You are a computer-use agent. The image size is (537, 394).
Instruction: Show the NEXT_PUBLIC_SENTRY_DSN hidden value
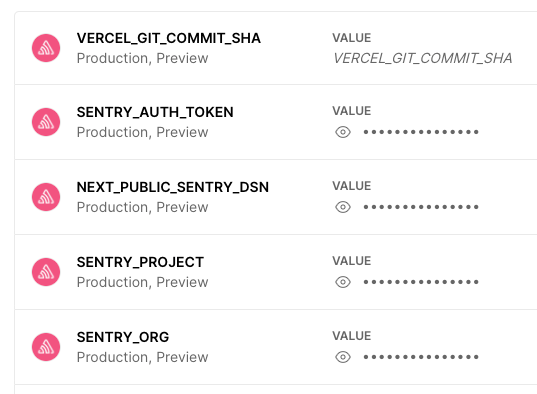(343, 207)
